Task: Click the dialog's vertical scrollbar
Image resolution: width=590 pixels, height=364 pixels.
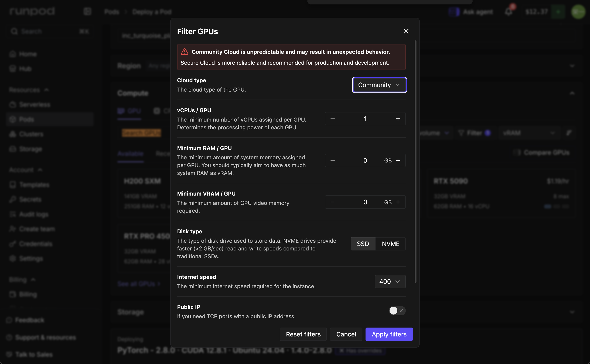Action: pyautogui.click(x=415, y=161)
